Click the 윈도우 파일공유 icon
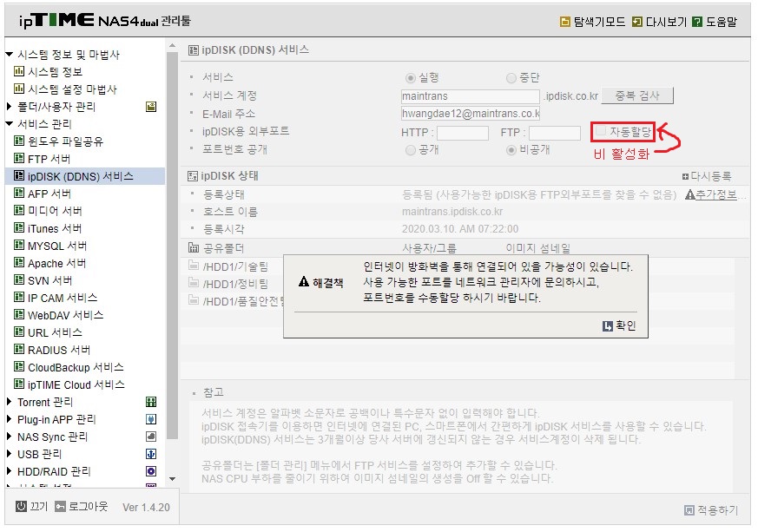This screenshot has height=532, width=758. click(19, 141)
